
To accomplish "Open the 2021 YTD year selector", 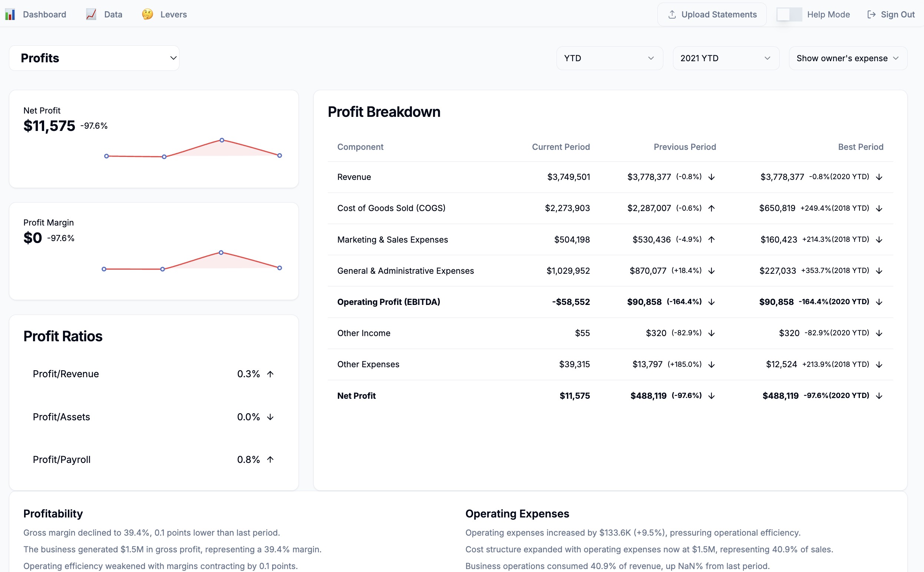I will pyautogui.click(x=726, y=58).
